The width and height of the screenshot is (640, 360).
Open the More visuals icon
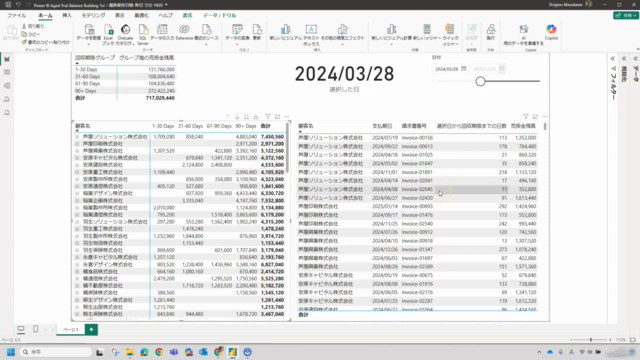pyautogui.click(x=342, y=30)
